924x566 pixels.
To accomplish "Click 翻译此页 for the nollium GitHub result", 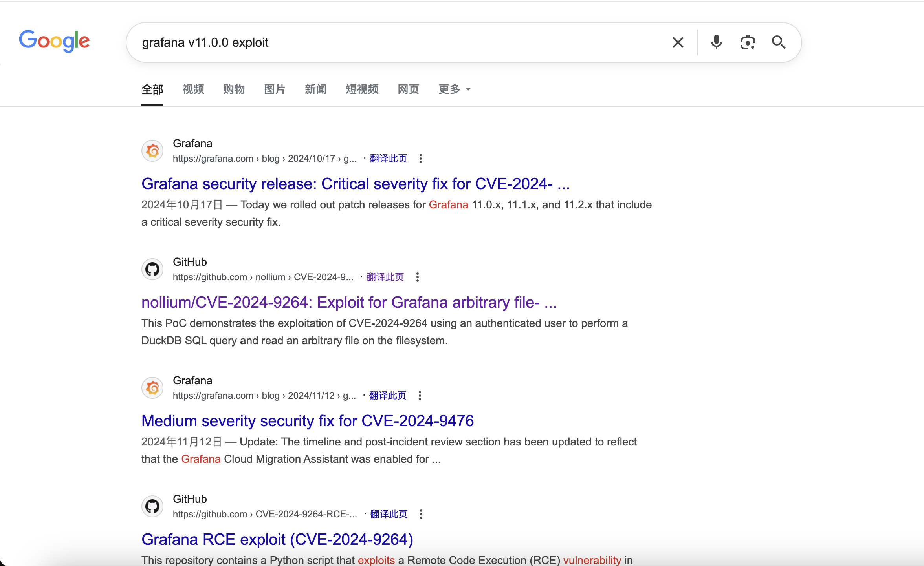I will click(x=385, y=277).
